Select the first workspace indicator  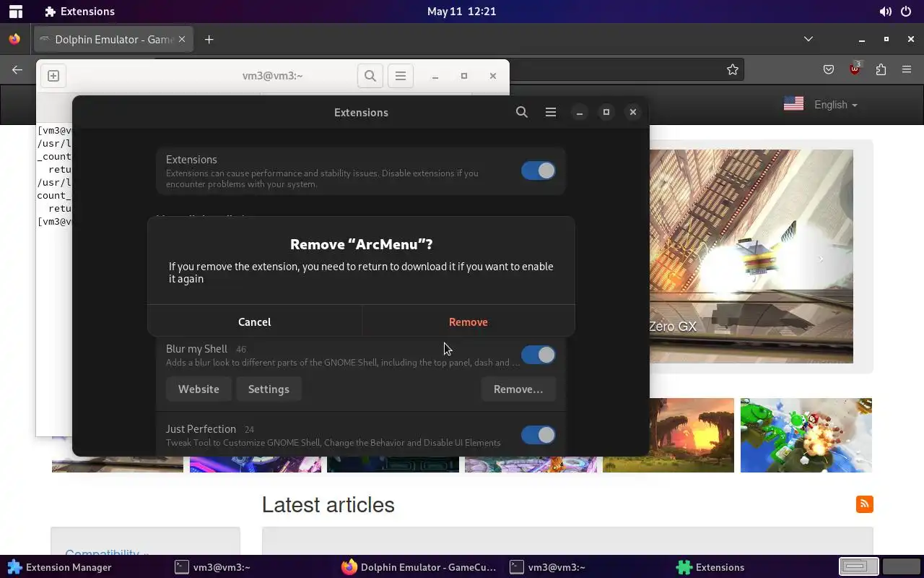(x=859, y=566)
